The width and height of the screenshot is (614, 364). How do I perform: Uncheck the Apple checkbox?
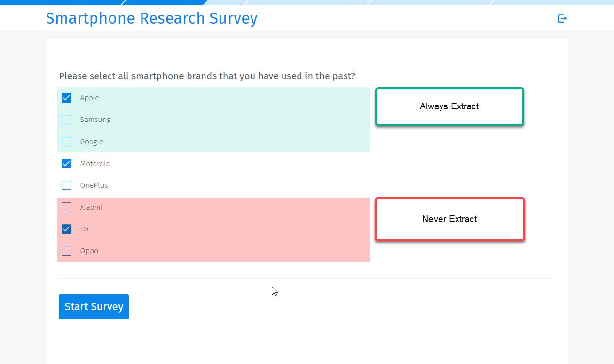(x=66, y=98)
